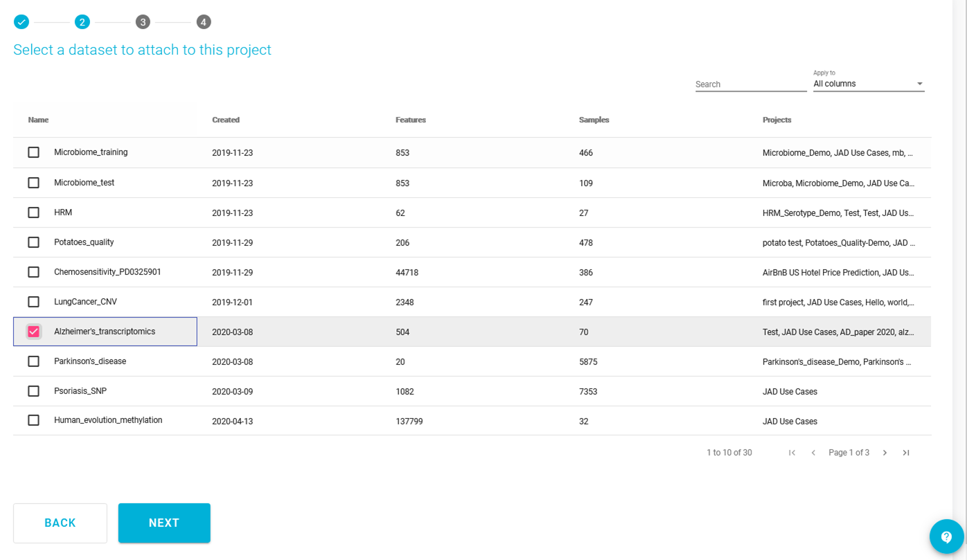This screenshot has width=967, height=560.
Task: Check the Human_evolution_methylation checkbox
Action: 33,420
